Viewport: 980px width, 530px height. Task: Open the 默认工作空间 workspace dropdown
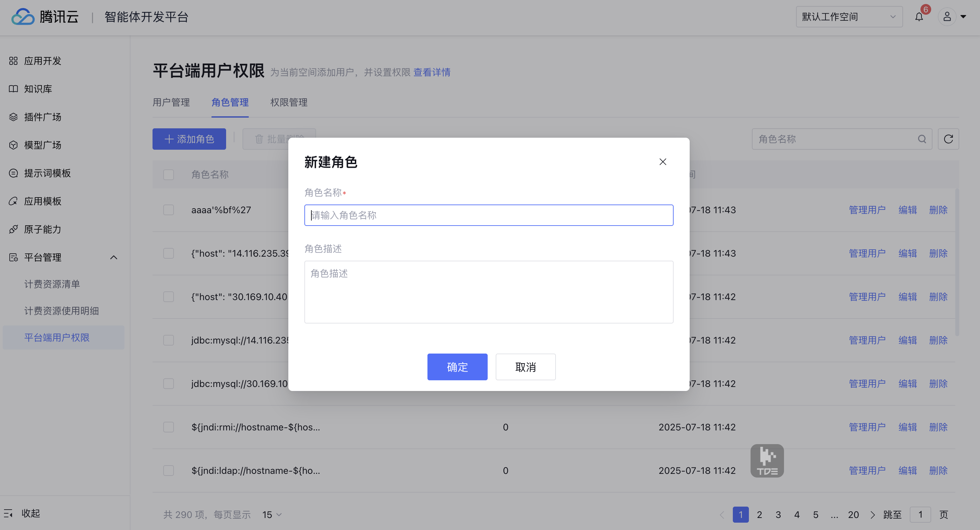(x=849, y=17)
